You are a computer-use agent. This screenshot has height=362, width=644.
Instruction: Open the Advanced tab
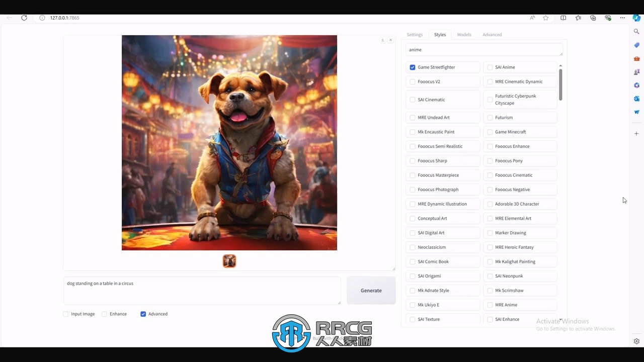click(492, 35)
